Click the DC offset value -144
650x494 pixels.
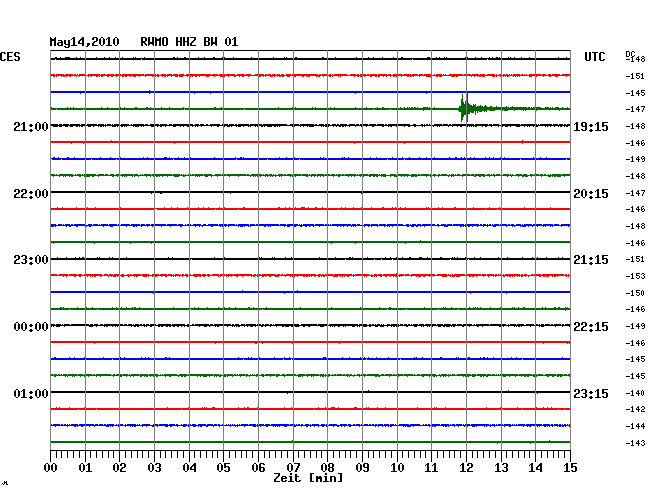pyautogui.click(x=635, y=426)
